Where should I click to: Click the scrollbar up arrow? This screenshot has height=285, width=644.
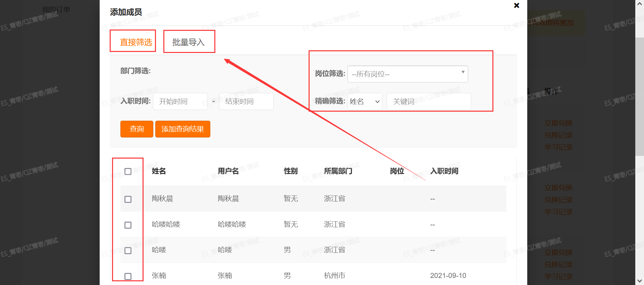(639, 4)
